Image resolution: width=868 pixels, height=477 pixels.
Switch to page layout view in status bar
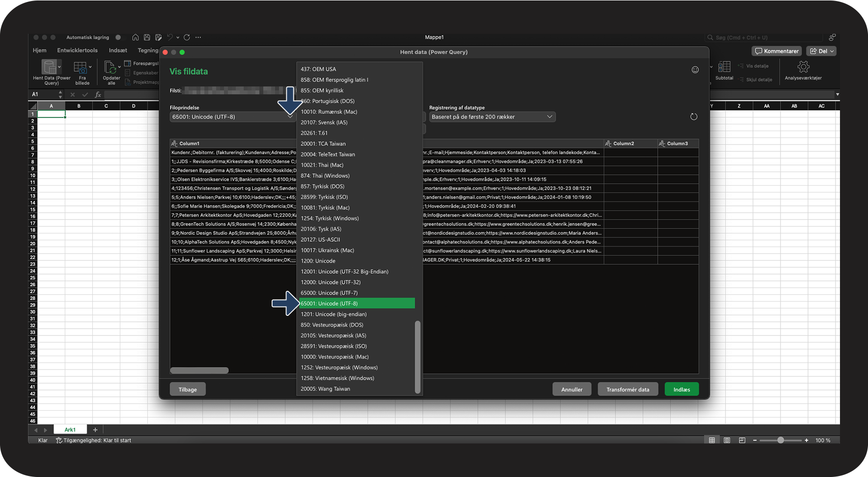point(727,440)
